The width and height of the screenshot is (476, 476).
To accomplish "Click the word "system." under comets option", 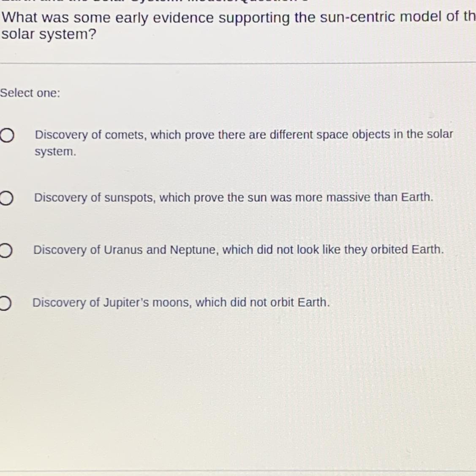I will tap(55, 152).
